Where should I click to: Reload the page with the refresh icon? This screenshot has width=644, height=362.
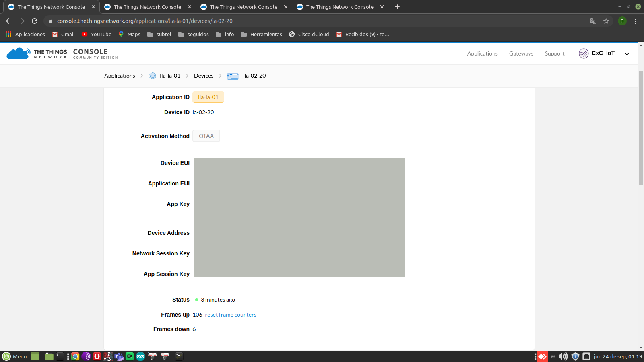tap(35, 21)
